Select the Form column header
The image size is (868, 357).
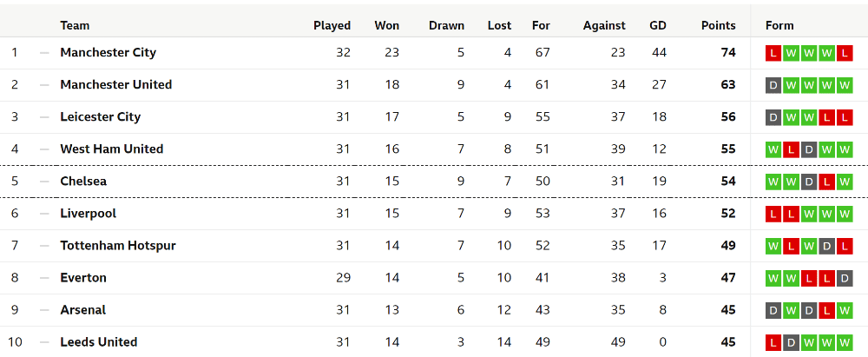[x=779, y=25]
